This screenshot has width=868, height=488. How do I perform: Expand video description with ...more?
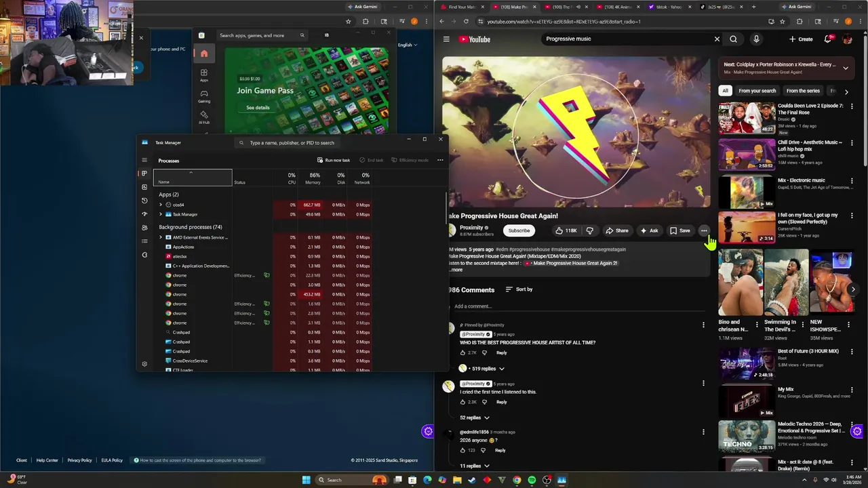[456, 270]
